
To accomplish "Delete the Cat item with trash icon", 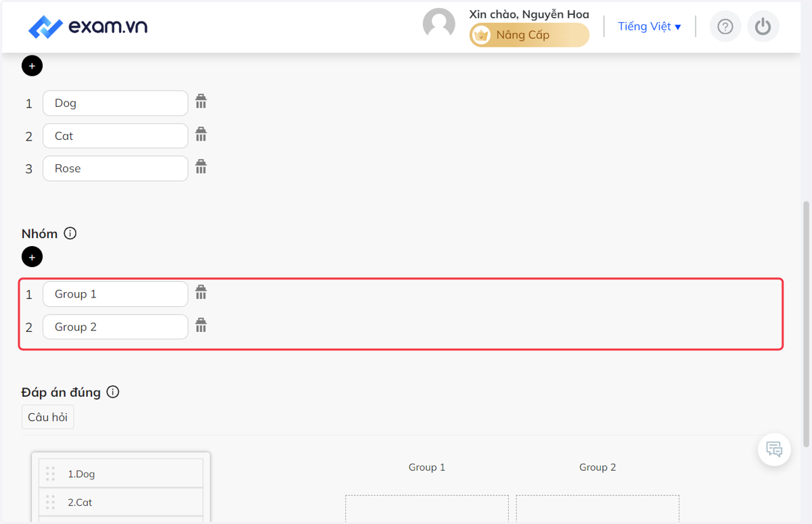I will coord(201,134).
